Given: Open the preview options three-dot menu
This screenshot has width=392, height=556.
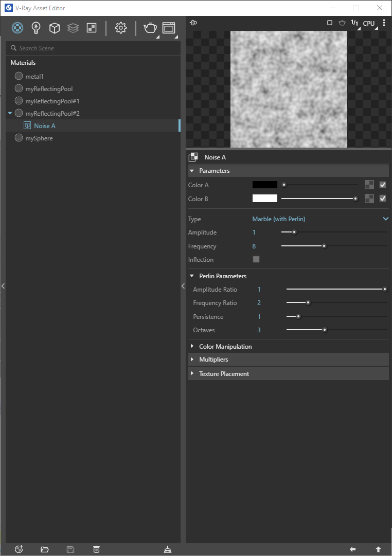Looking at the screenshot, I should pos(384,22).
